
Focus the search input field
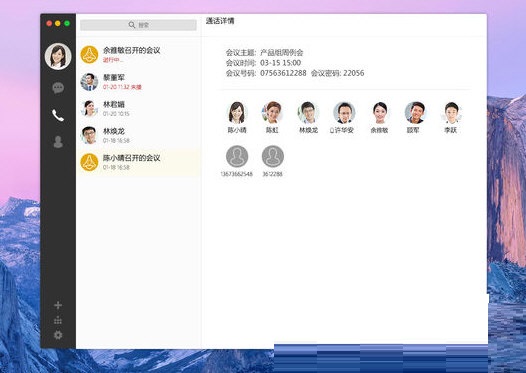tap(138, 25)
